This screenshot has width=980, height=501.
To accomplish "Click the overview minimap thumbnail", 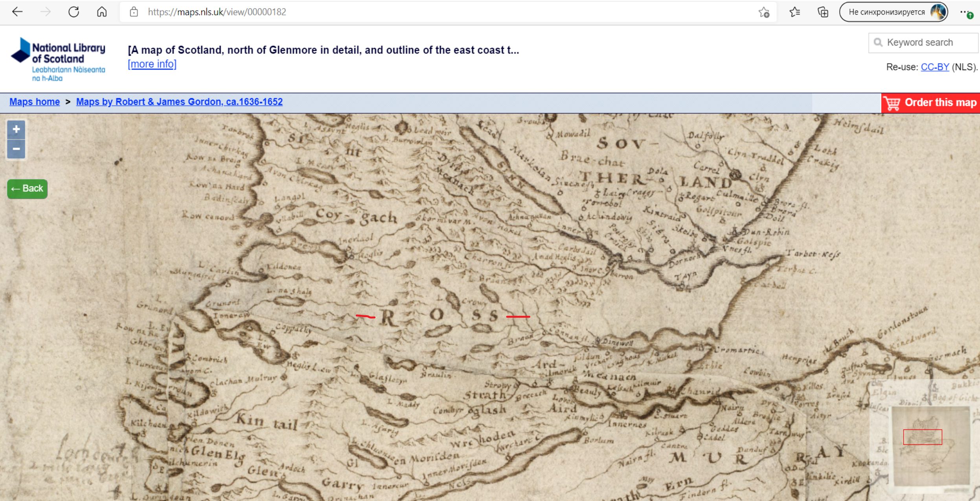I will pos(930,446).
